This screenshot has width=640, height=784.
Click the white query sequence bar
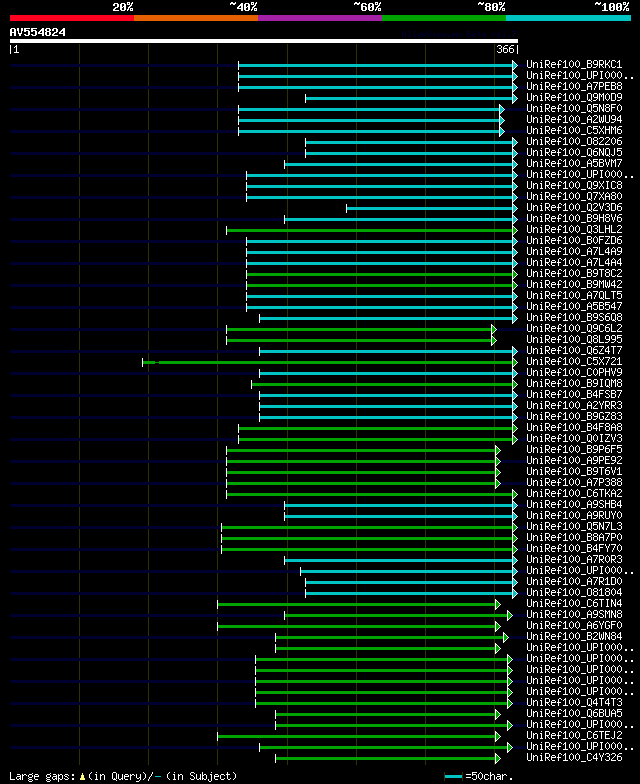(x=264, y=41)
